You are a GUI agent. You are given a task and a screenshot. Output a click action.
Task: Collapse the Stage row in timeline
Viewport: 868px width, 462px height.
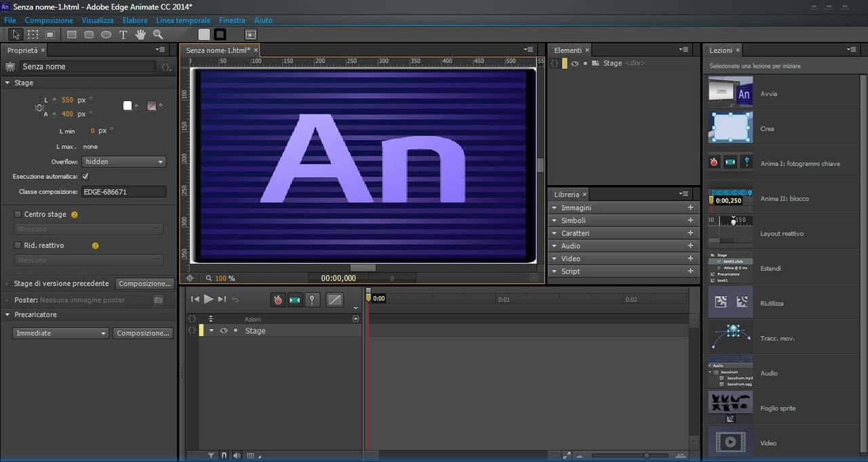coord(211,331)
